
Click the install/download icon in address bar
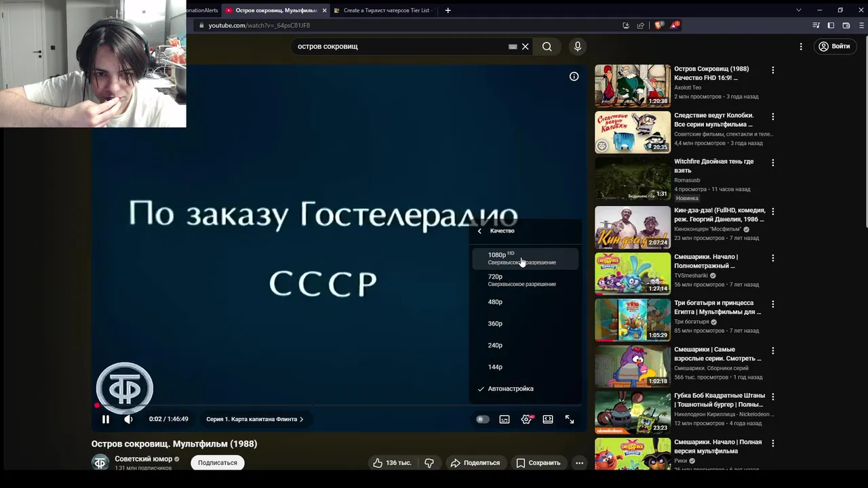pos(626,25)
